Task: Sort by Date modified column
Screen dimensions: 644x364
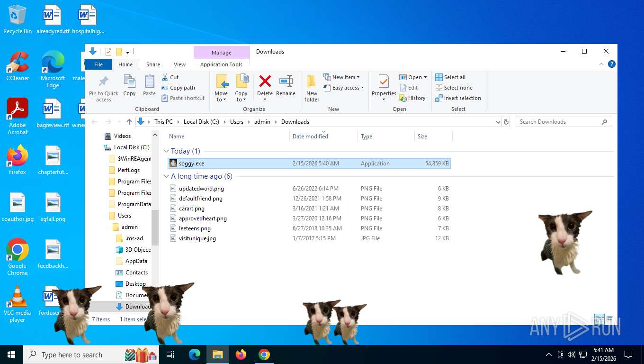Action: [323, 136]
